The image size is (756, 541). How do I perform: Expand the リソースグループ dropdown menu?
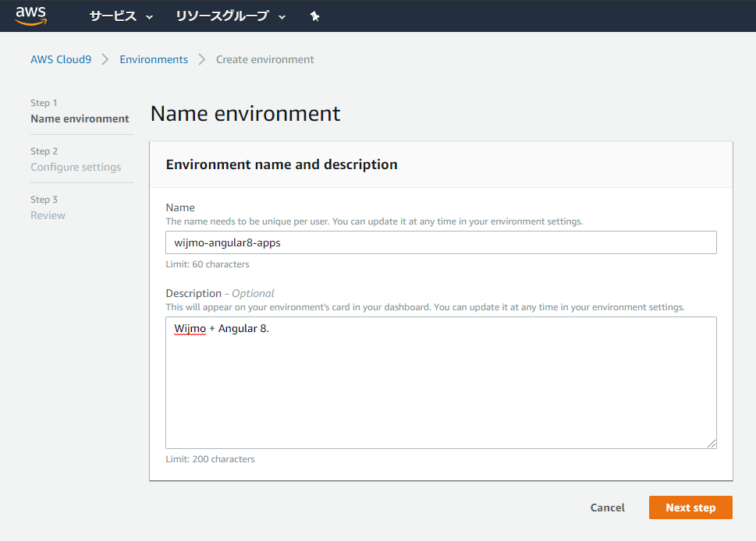pyautogui.click(x=230, y=16)
